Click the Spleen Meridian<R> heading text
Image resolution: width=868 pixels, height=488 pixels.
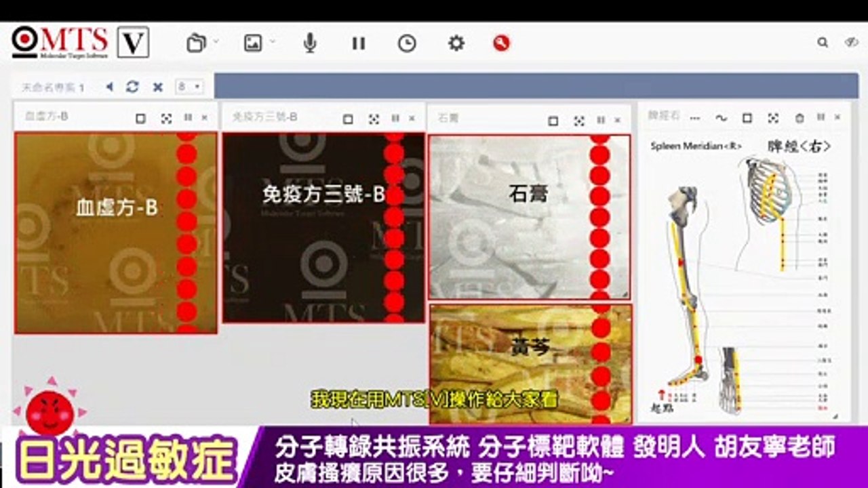696,146
